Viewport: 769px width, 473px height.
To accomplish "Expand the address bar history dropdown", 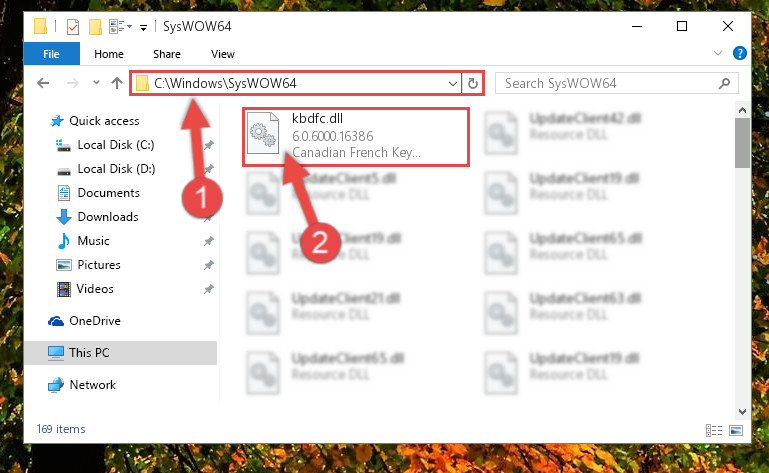I will coord(453,84).
